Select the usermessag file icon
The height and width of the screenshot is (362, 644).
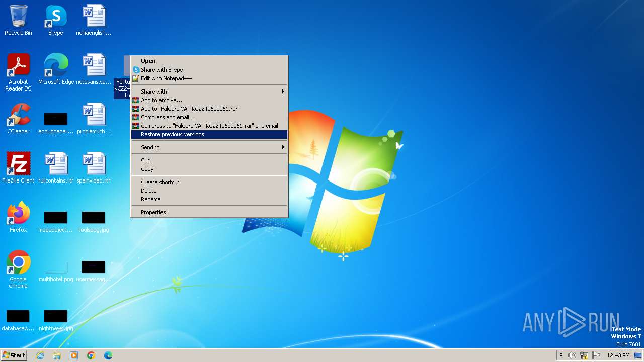coord(94,271)
